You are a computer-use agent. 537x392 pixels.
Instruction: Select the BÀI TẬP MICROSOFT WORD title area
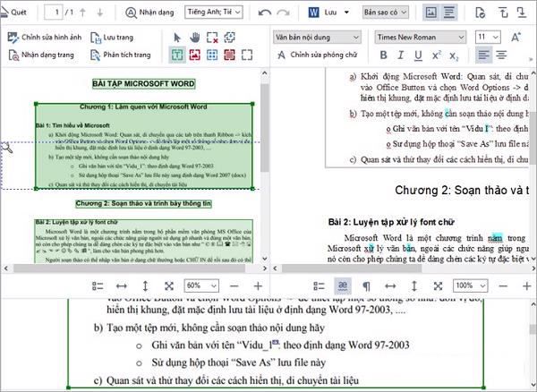(x=143, y=84)
